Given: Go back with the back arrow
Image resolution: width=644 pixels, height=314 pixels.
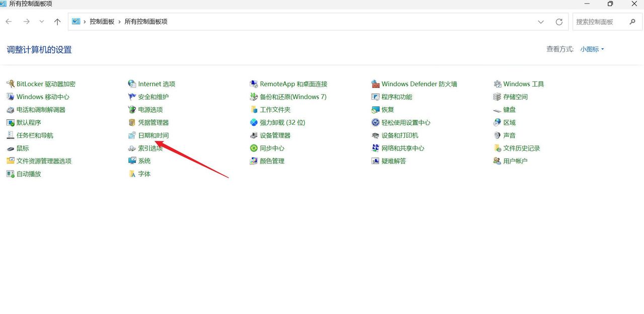Looking at the screenshot, I should tap(9, 22).
